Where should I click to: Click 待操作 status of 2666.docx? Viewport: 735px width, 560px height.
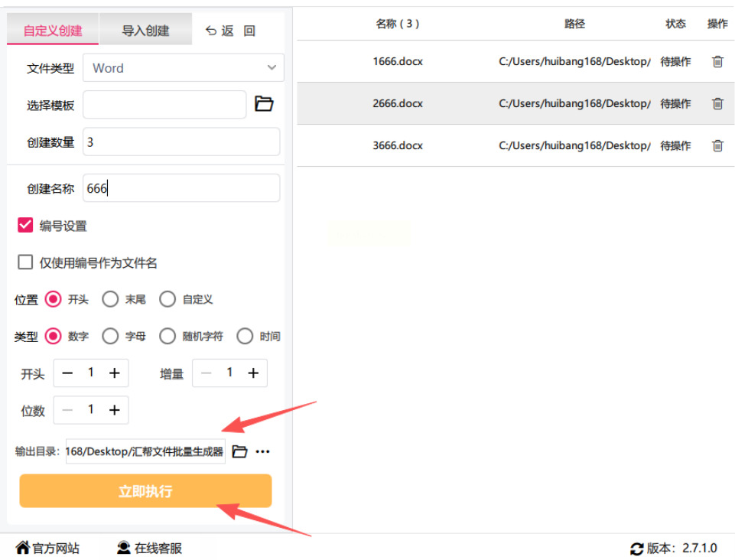(x=675, y=103)
